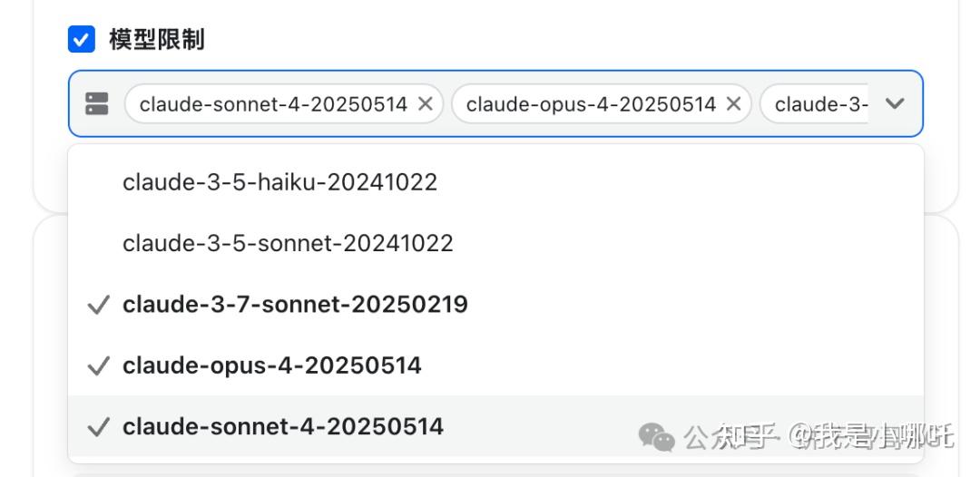
Task: Click the checkmark beside claude-opus-4-20250514 option
Action: [98, 366]
